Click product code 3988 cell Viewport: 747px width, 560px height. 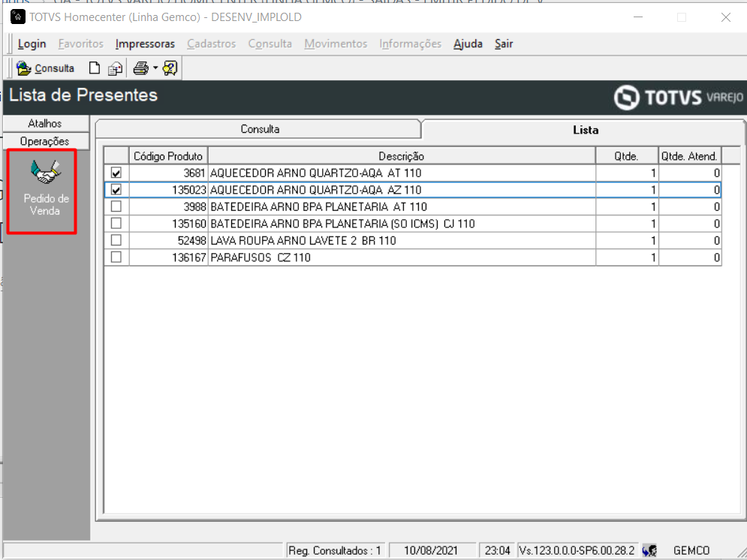pyautogui.click(x=169, y=206)
